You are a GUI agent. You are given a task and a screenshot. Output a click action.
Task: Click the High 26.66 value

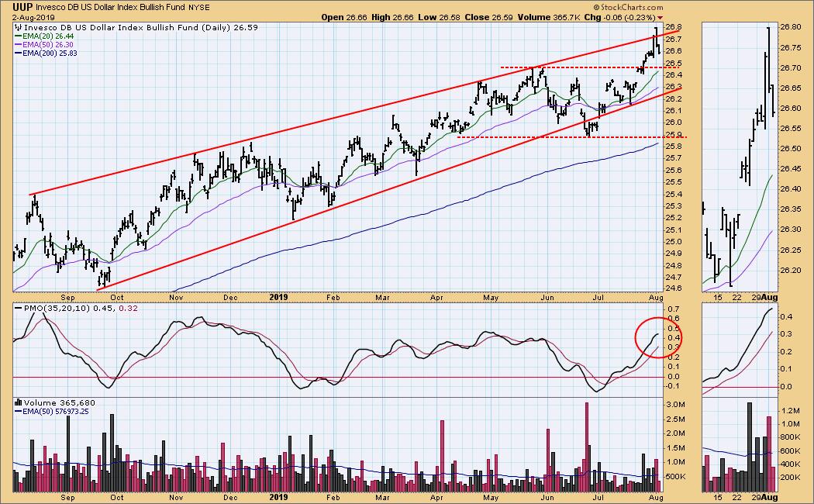392,17
